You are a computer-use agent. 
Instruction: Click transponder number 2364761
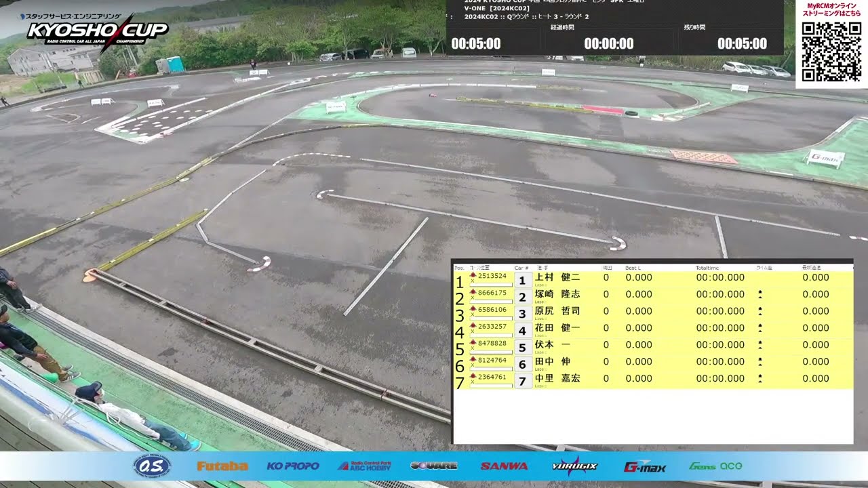coord(492,377)
